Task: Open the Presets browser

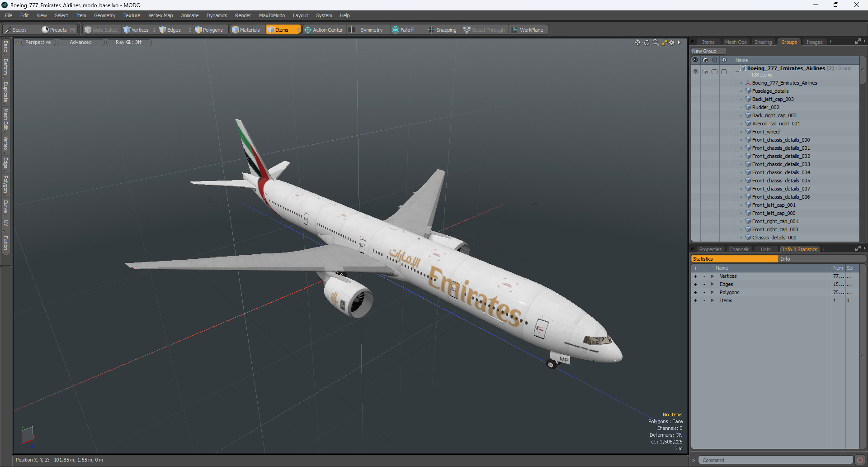Action: 58,30
